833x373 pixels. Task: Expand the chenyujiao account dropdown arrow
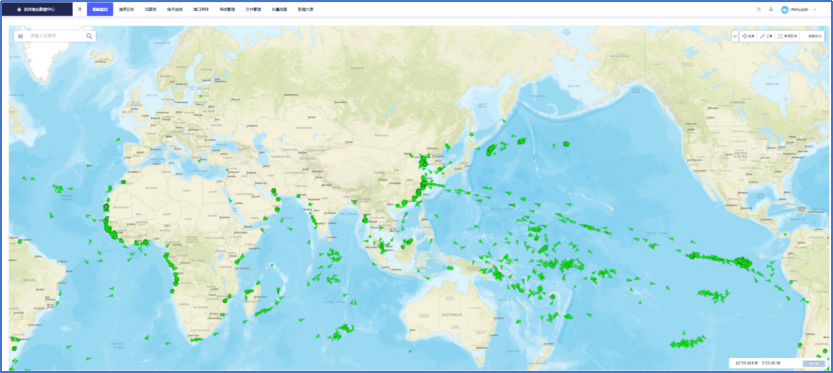815,10
